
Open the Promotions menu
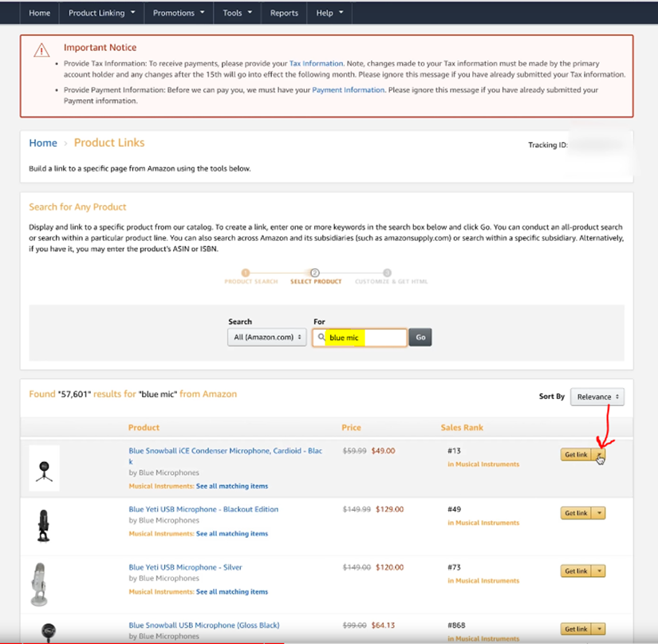[x=179, y=13]
